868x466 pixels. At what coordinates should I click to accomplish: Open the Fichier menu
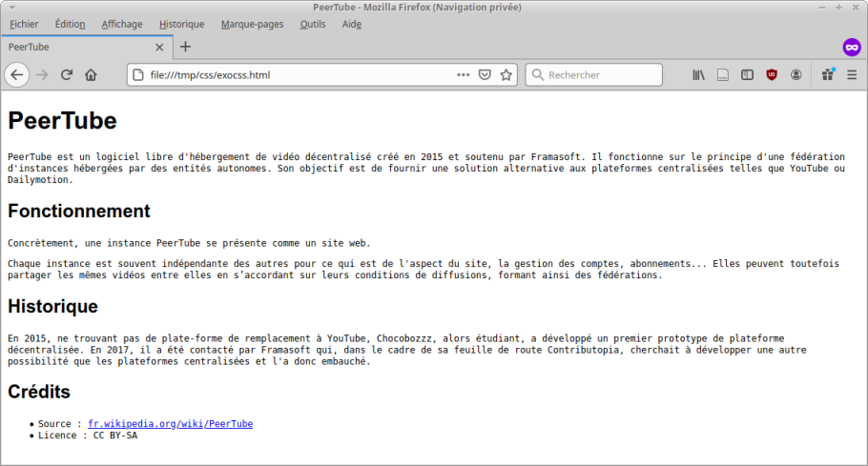(24, 25)
